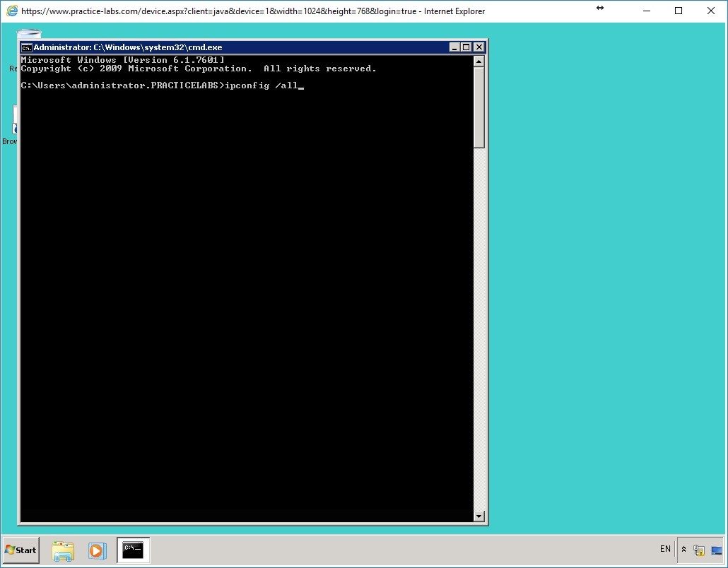This screenshot has width=728, height=568.
Task: Click the Internet Explorer icon in the title bar
Action: click(11, 11)
